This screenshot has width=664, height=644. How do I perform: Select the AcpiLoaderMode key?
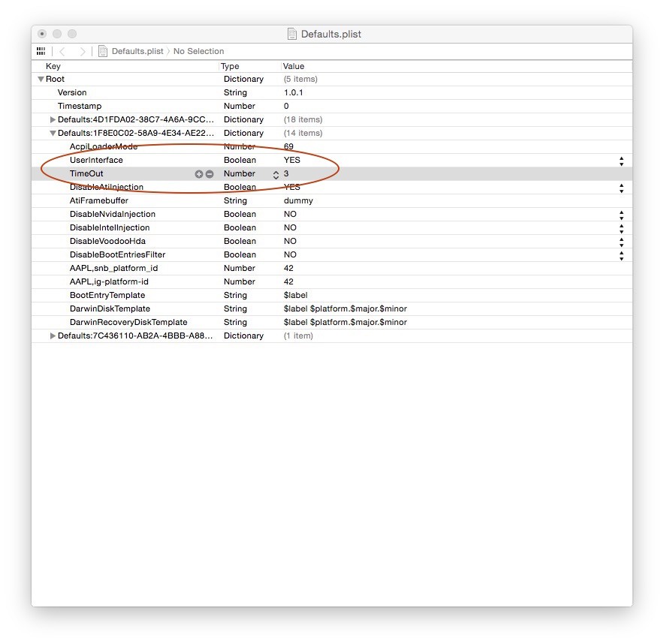(104, 147)
